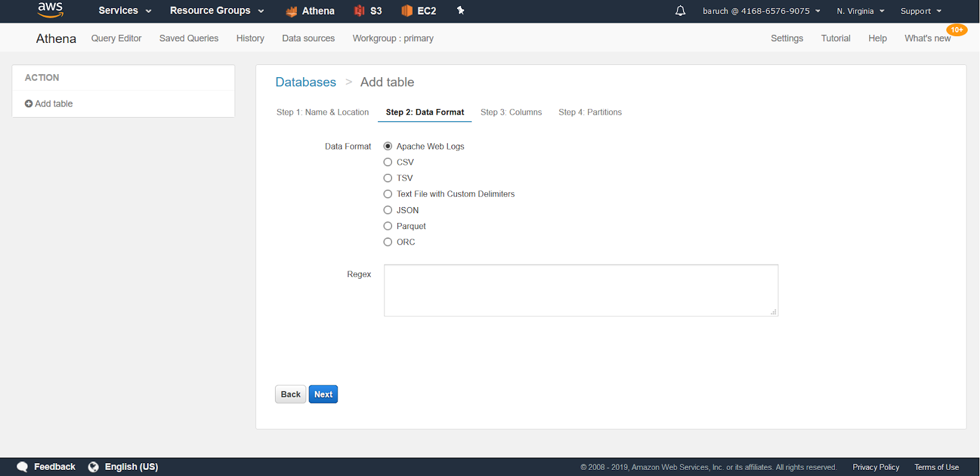Expand the Support dropdown
980x476 pixels.
coord(921,11)
